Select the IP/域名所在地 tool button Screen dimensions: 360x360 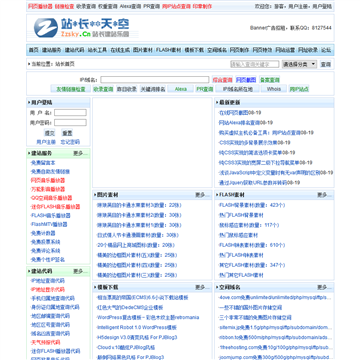click(x=238, y=89)
